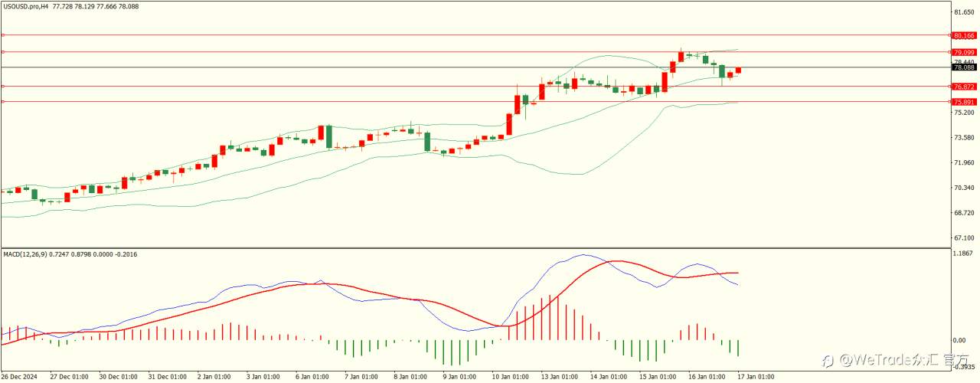Click the 75.200 price axis value
The image size is (980, 383).
pyautogui.click(x=965, y=112)
